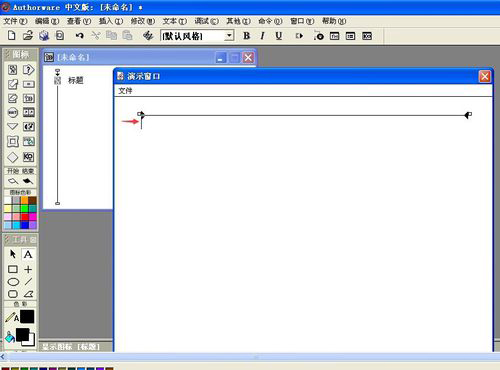Toggle Italic text formatting

[262, 36]
